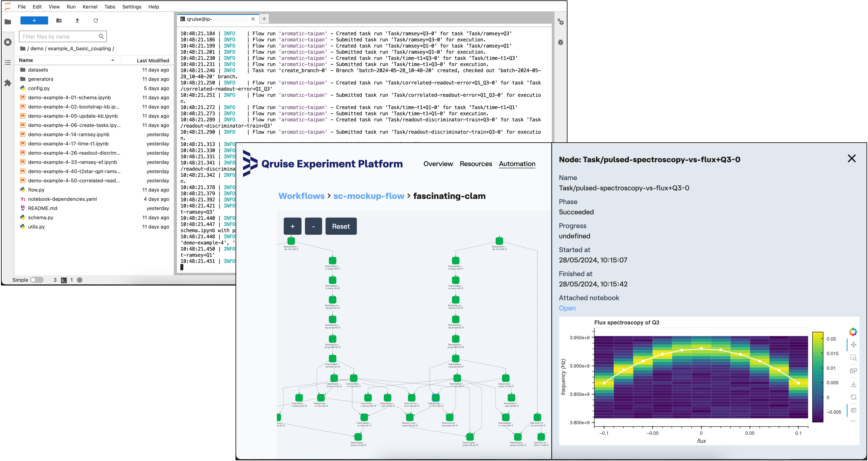The height and width of the screenshot is (461, 868).
Task: Go to the Overview page
Action: click(438, 164)
